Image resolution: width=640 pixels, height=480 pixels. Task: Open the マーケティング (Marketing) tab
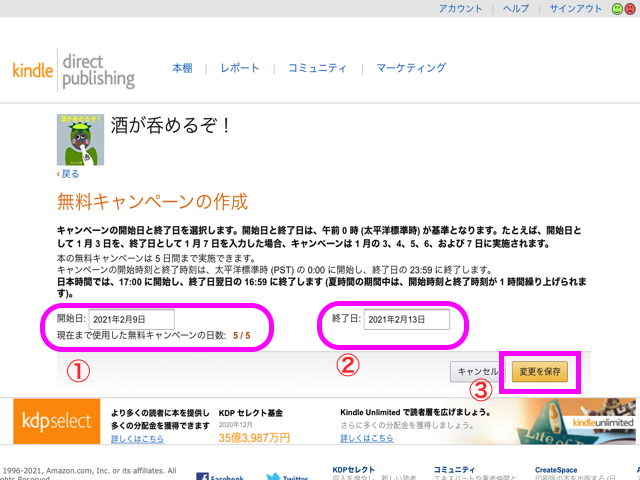coord(411,68)
